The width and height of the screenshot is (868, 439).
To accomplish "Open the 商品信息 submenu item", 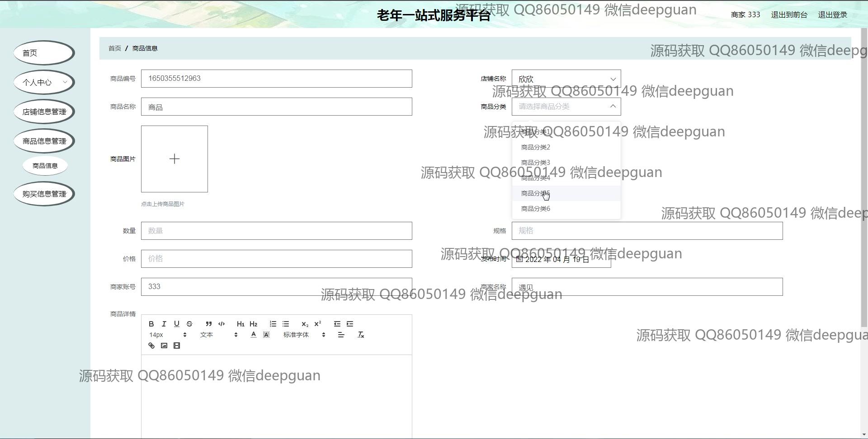I will 45,166.
